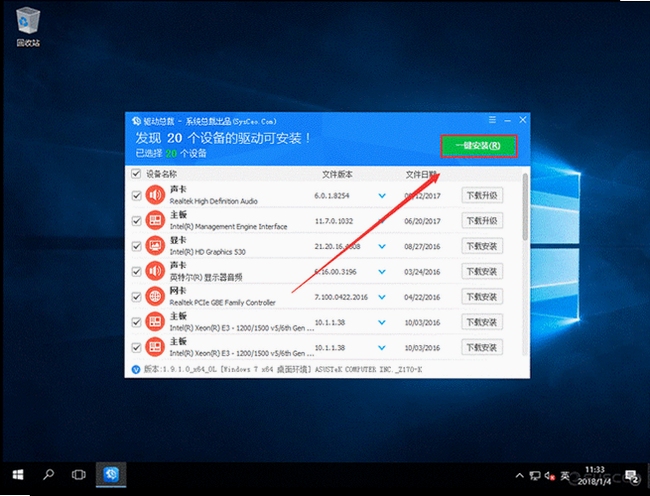The image size is (650, 496).
Task: Click graphics card icon for HD Graphics
Action: click(x=155, y=246)
